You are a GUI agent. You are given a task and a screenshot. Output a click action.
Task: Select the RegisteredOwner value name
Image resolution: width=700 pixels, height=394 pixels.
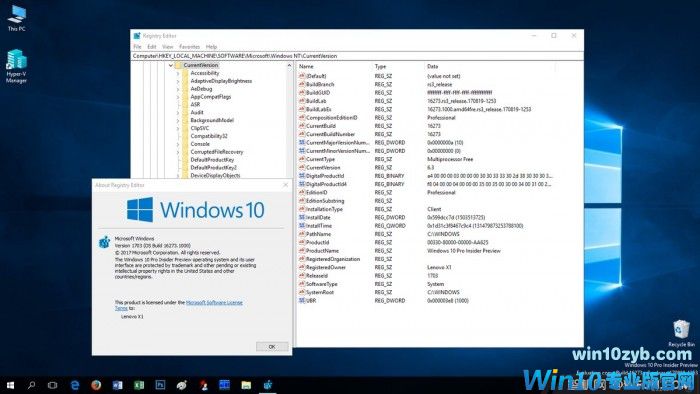tap(325, 267)
